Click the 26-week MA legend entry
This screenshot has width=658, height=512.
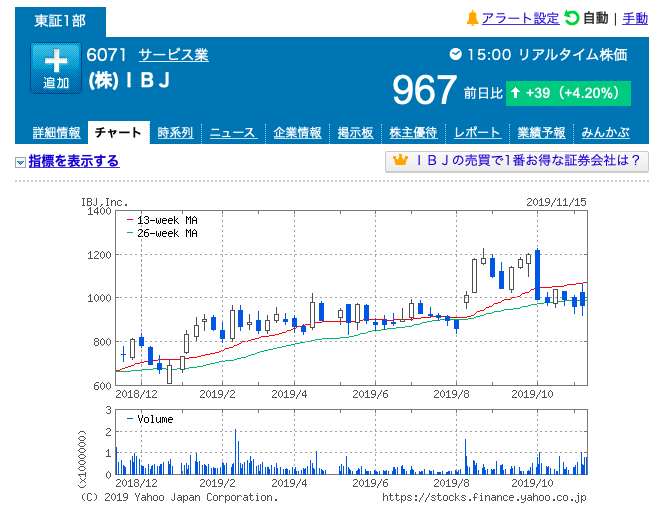point(162,233)
